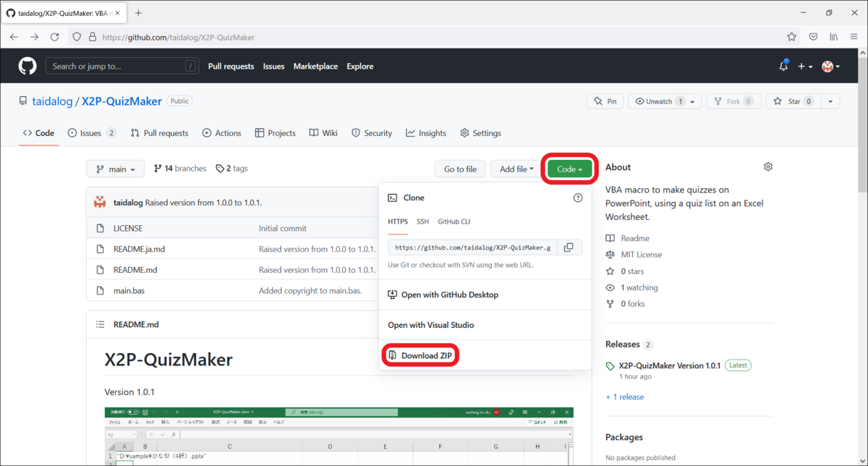Select the GitHub CLI clone tab
The image size is (868, 466).
tap(454, 221)
